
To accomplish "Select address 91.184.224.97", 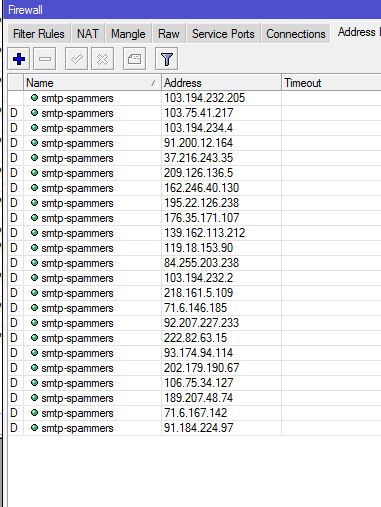I will click(x=198, y=428).
